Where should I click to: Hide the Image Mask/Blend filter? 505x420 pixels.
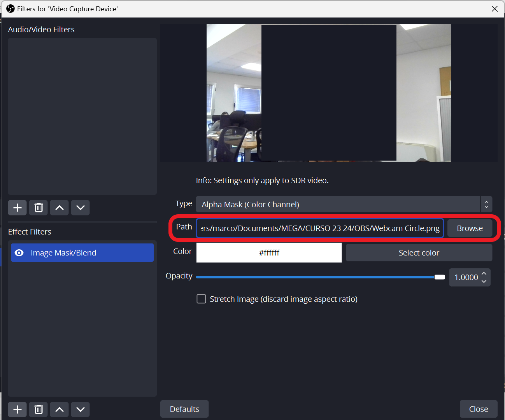19,252
